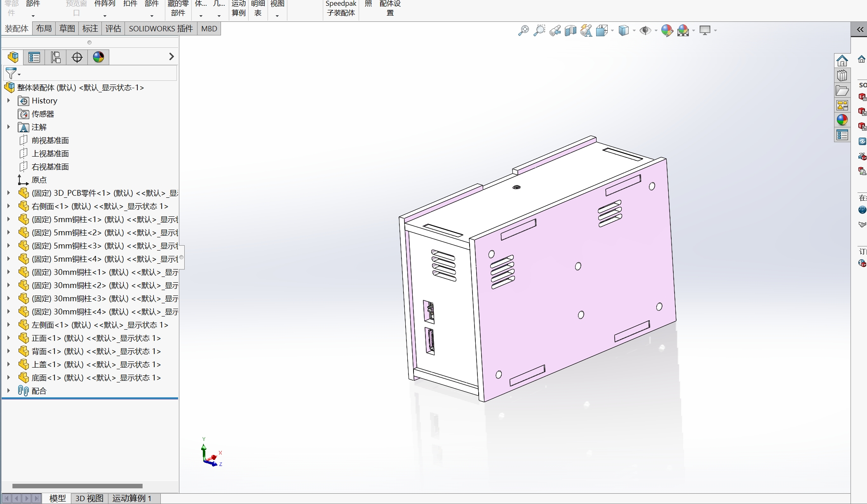This screenshot has height=504, width=867.
Task: Open the DimXpertManager crosshair tab
Action: (x=77, y=57)
